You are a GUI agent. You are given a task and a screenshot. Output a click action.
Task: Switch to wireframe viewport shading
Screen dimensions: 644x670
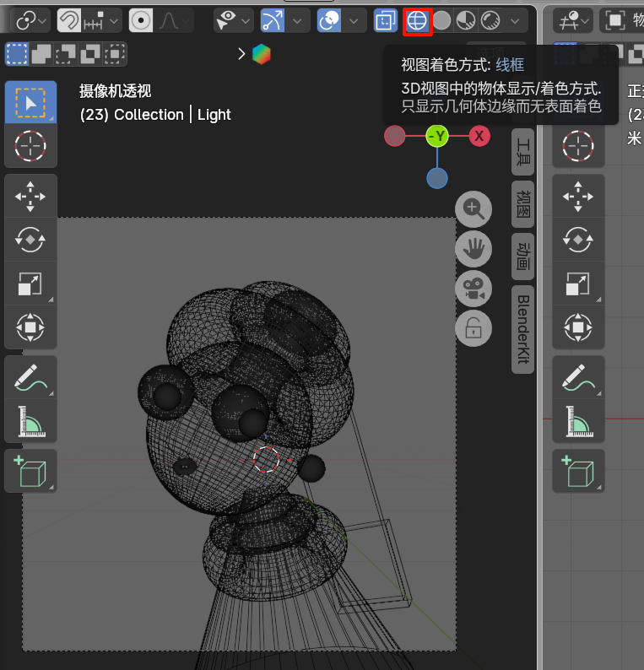pyautogui.click(x=417, y=21)
